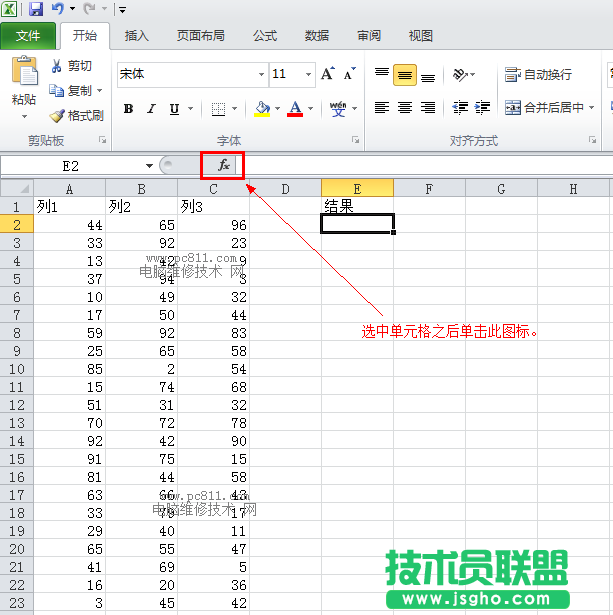613x615 pixels.
Task: Switch to the 插入 tab
Action: (136, 36)
